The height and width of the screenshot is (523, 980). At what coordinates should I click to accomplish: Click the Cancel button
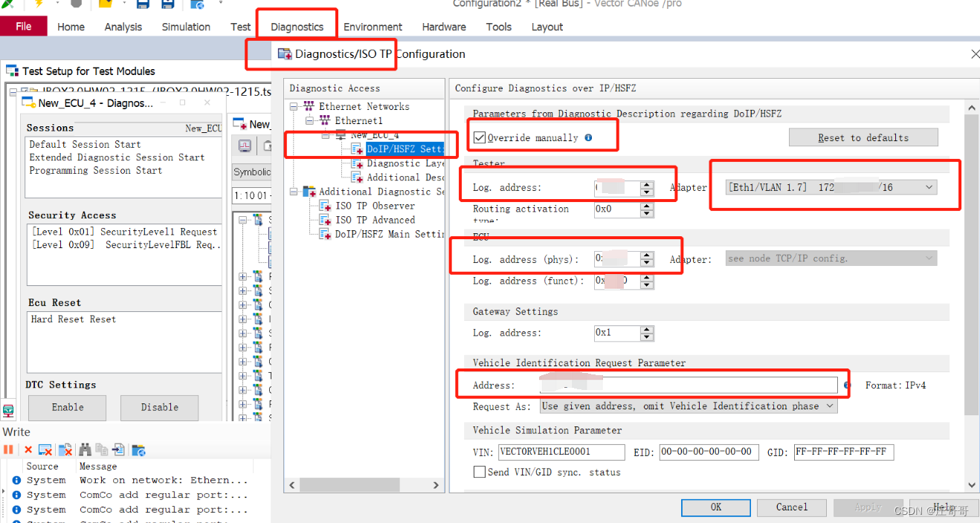(792, 507)
